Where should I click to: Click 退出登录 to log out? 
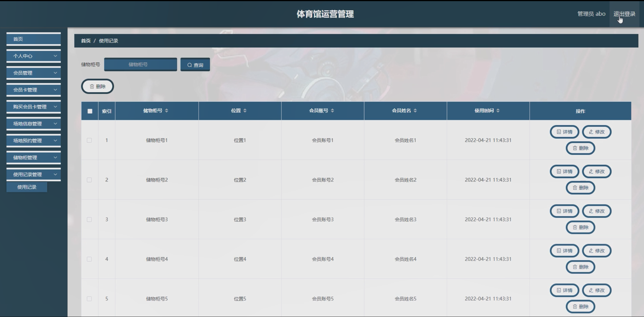tap(624, 14)
